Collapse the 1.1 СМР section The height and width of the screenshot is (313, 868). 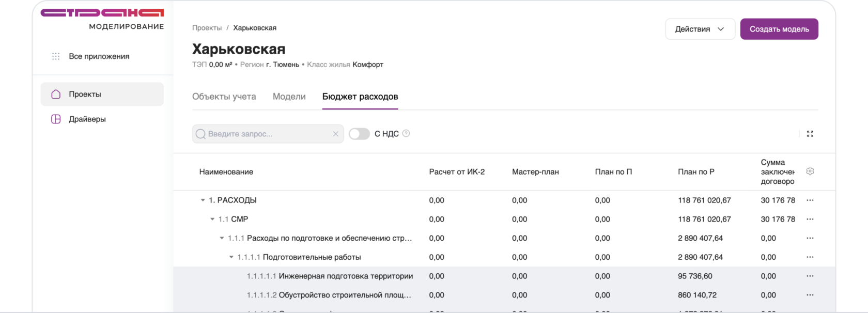[212, 220]
